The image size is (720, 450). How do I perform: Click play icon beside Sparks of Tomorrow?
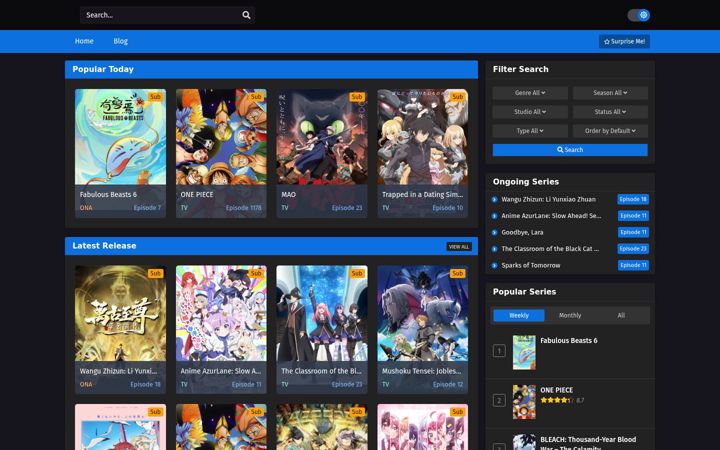coord(495,265)
